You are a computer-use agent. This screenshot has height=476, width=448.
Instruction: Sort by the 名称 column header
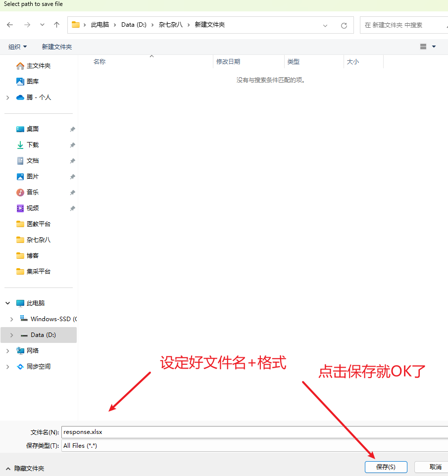[100, 62]
